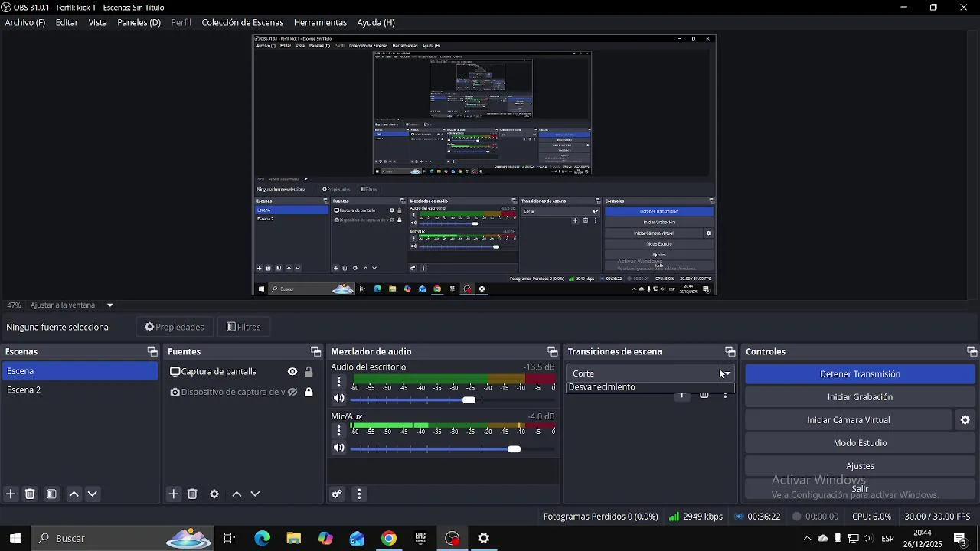The image size is (980, 551).
Task: Open audio mixer options three-dot menu at bottom
Action: click(x=359, y=494)
